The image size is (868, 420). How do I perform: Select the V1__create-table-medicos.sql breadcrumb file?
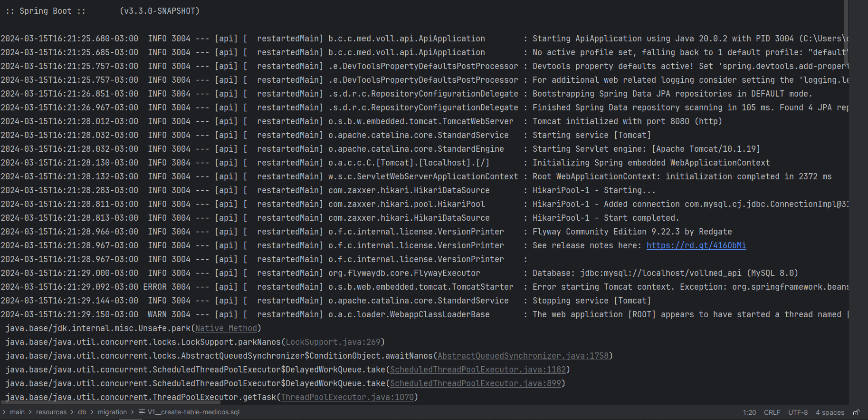[x=189, y=412]
